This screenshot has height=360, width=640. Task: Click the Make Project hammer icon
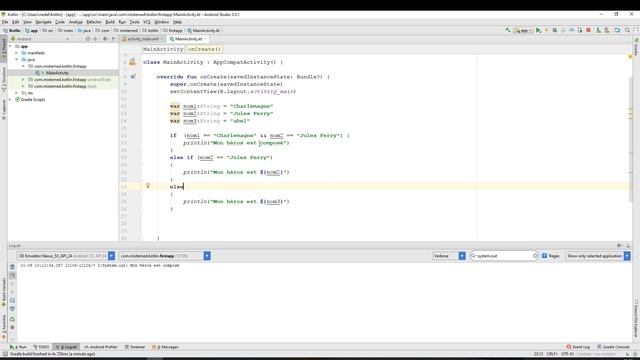[x=508, y=30]
